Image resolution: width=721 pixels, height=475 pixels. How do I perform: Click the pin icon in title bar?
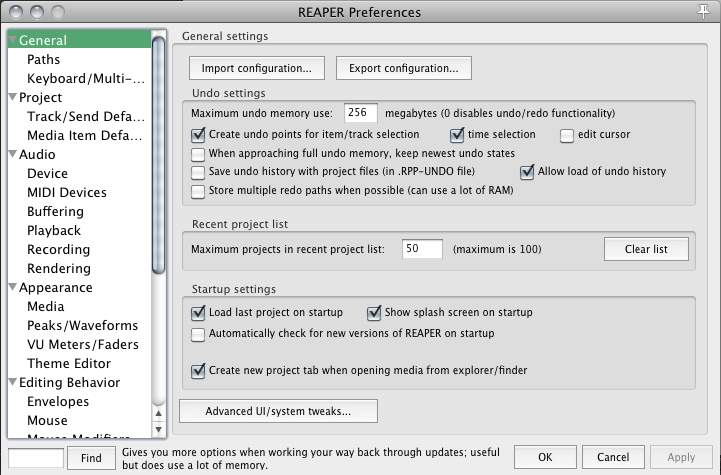pos(704,11)
